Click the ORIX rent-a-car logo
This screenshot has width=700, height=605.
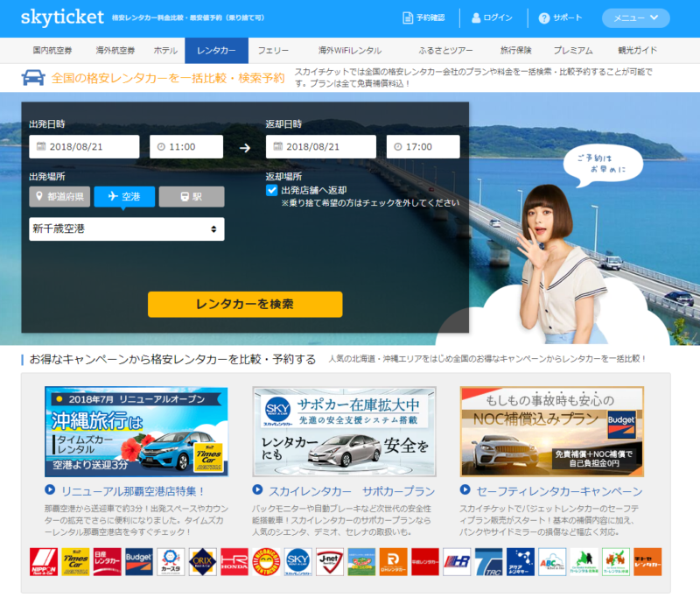click(202, 561)
